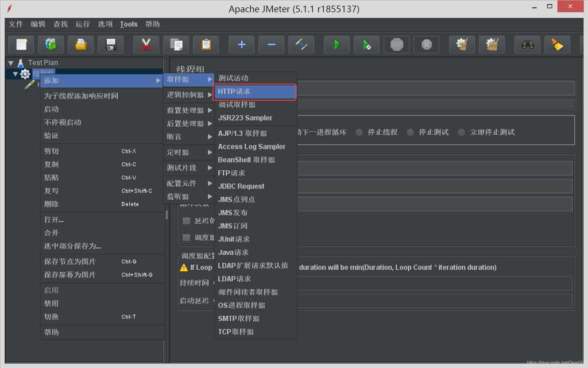Click the Toggle wand toolbar icon

[301, 44]
